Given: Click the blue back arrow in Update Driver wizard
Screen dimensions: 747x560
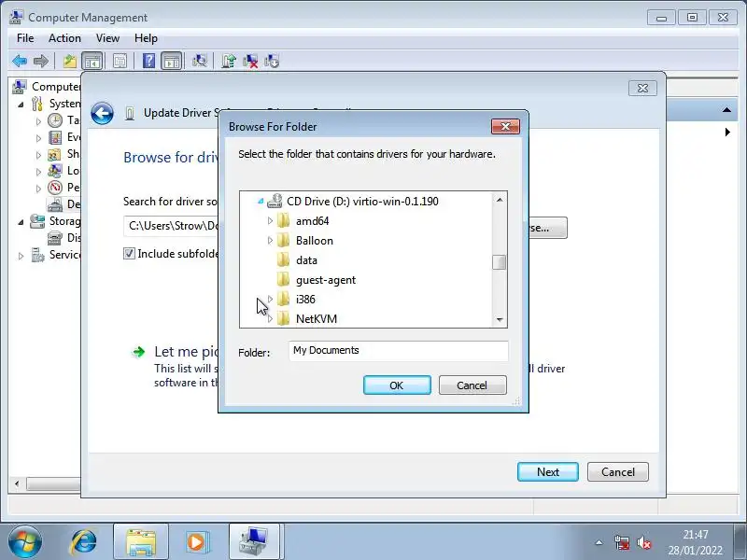Looking at the screenshot, I should [x=102, y=113].
